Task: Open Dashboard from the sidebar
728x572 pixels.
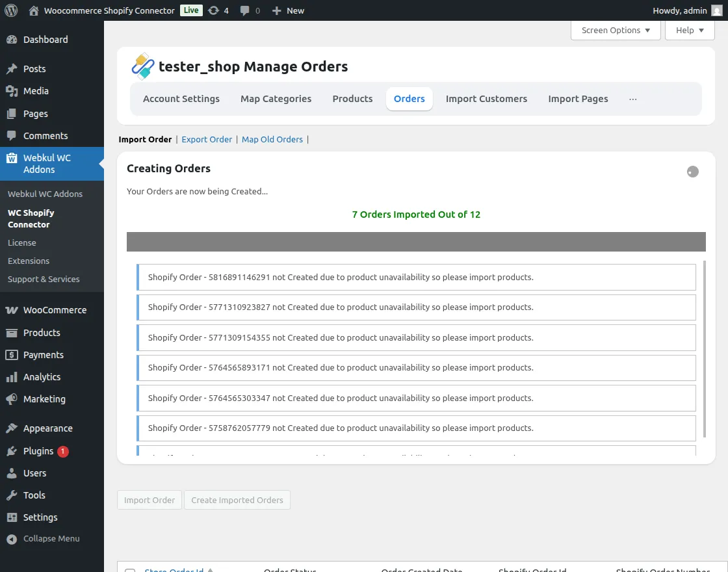Action: tap(45, 40)
